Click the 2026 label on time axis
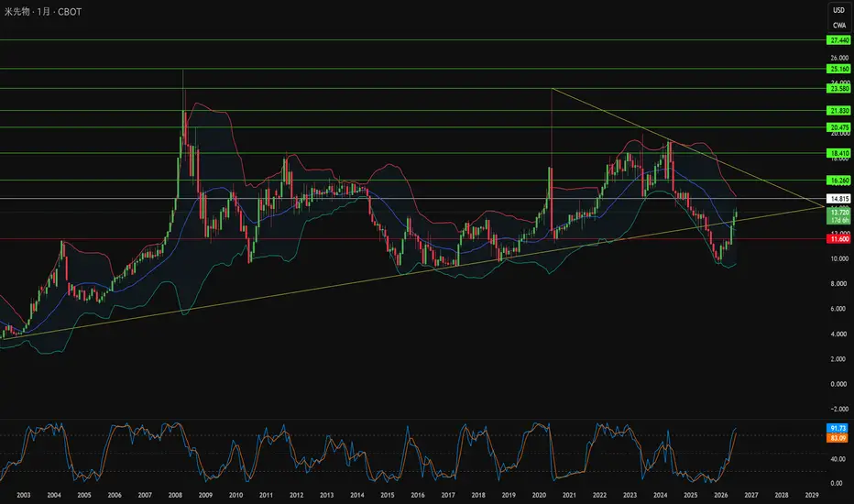854x504 pixels. tap(720, 495)
